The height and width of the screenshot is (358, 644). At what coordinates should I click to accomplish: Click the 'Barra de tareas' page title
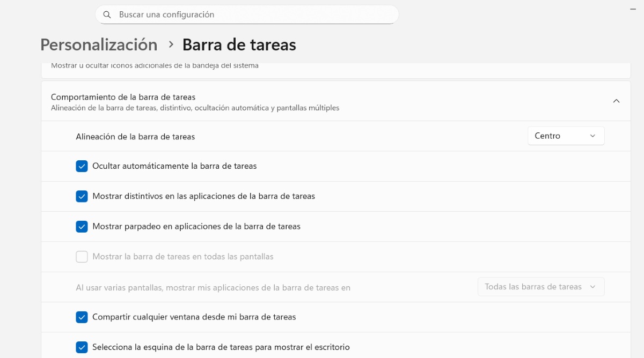point(239,44)
